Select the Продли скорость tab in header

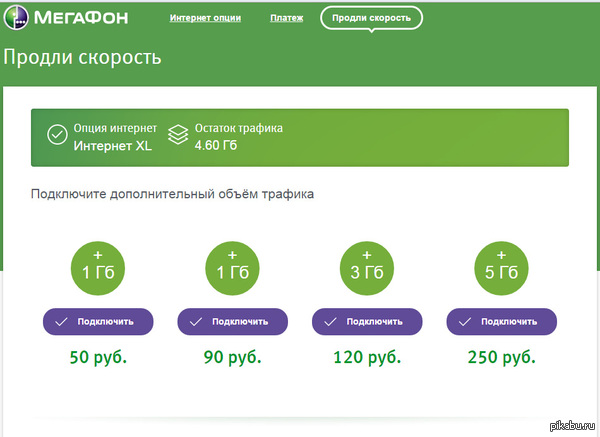371,19
